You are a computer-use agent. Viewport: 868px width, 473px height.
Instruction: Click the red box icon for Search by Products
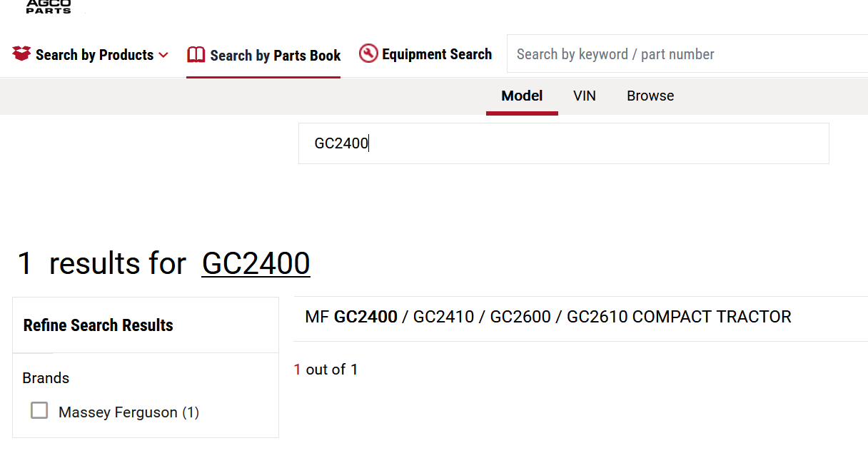[x=21, y=54]
